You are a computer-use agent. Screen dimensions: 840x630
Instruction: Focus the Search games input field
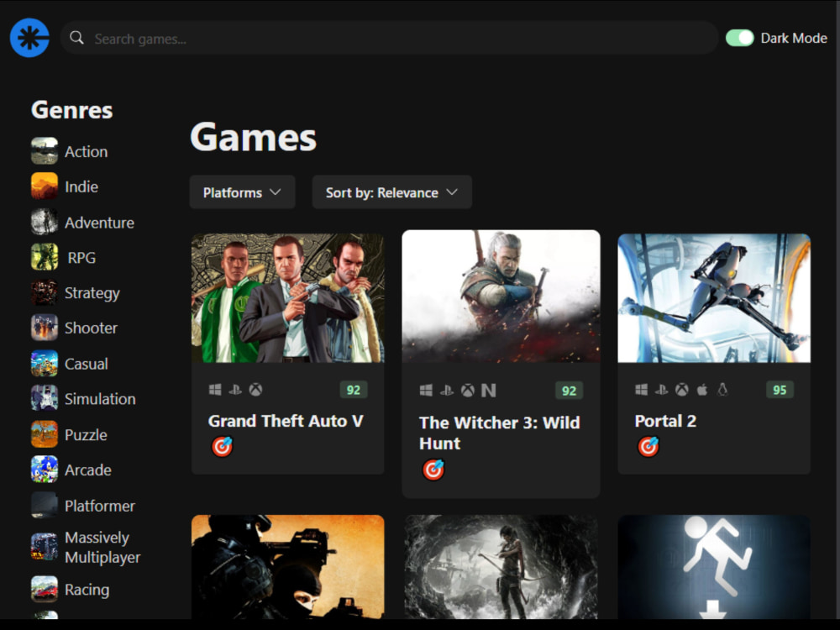tap(390, 38)
